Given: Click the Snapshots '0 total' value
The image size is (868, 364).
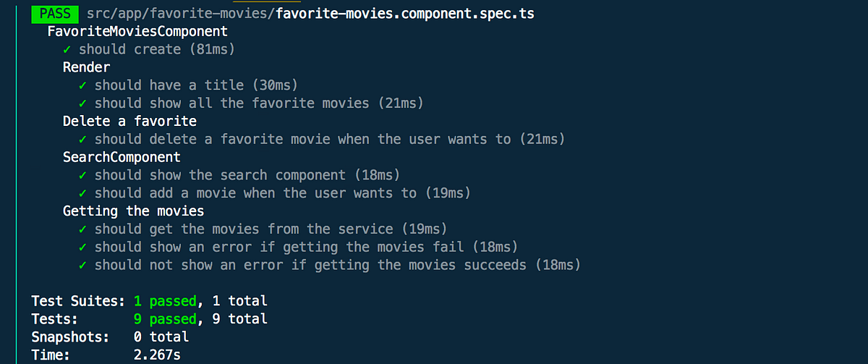Looking at the screenshot, I should 161,337.
